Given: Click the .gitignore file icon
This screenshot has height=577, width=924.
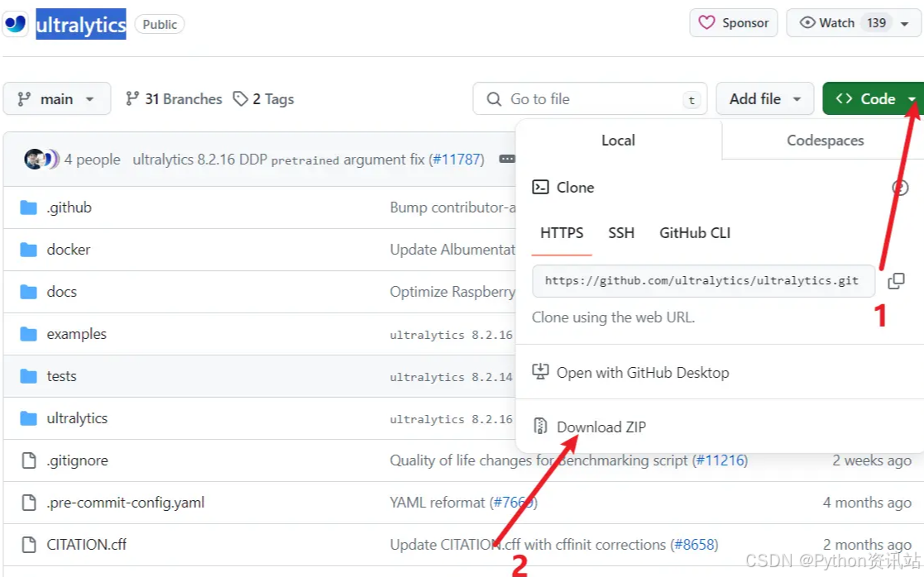Looking at the screenshot, I should click(x=28, y=460).
